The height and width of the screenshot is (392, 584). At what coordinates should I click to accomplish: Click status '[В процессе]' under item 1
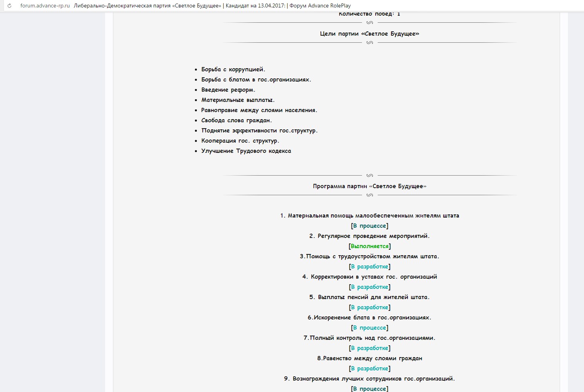click(369, 226)
